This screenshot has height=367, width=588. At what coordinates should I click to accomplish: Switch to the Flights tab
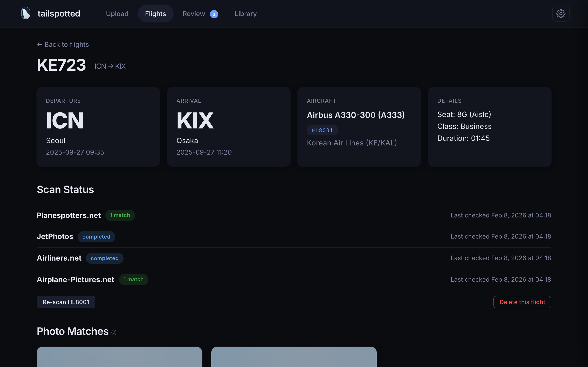[155, 14]
